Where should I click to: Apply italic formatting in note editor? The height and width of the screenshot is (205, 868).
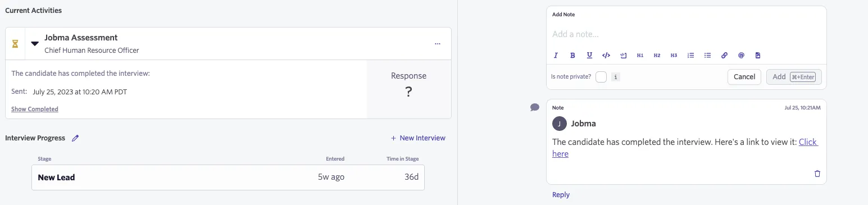556,56
